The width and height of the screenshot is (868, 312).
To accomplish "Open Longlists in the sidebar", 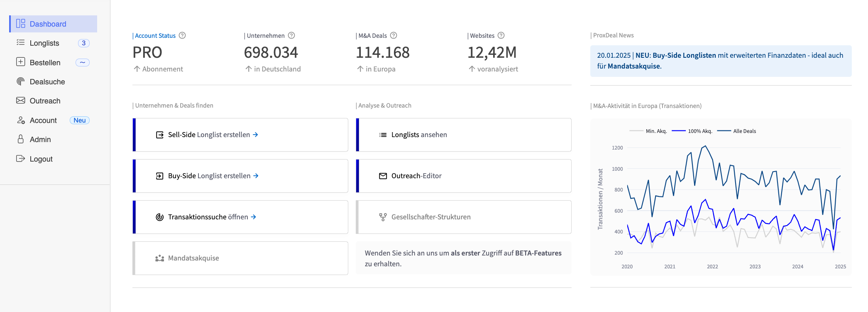I will (44, 43).
